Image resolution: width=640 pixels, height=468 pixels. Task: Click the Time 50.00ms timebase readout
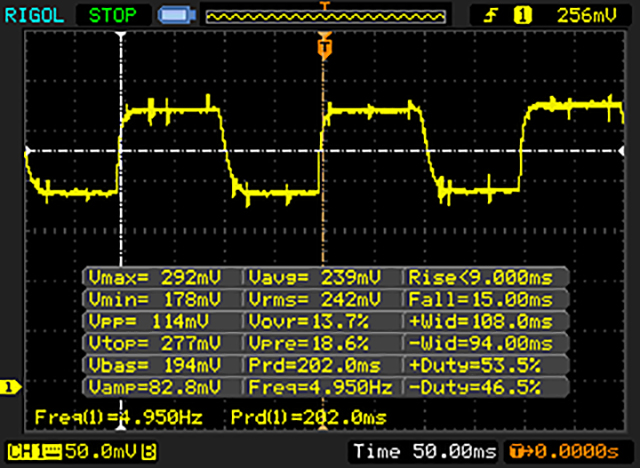[x=424, y=451]
